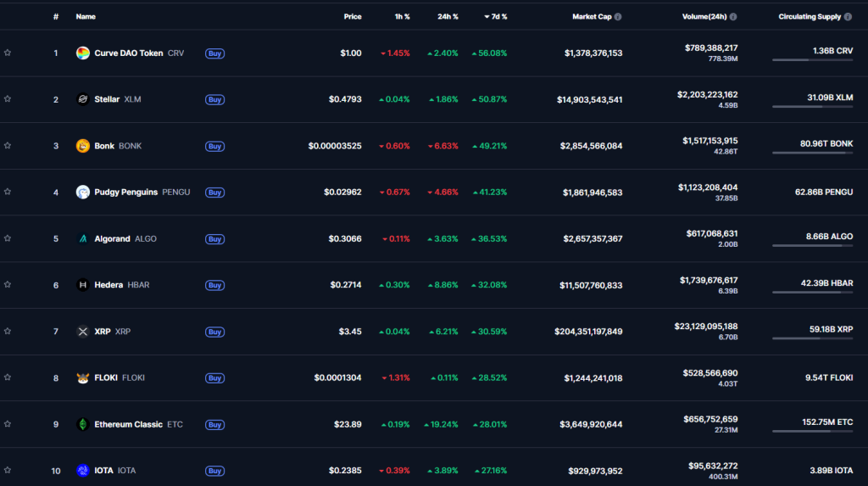Add XRP to watchlist star

[8, 331]
